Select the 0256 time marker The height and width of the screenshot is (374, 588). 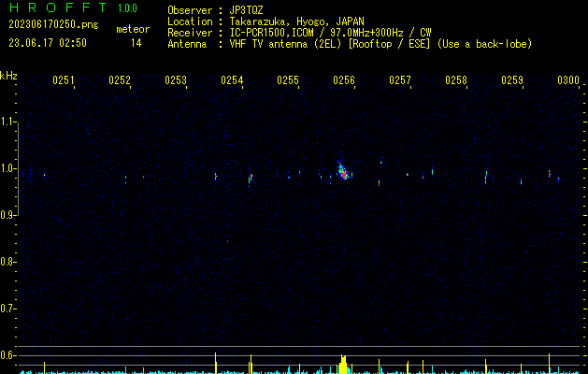344,80
